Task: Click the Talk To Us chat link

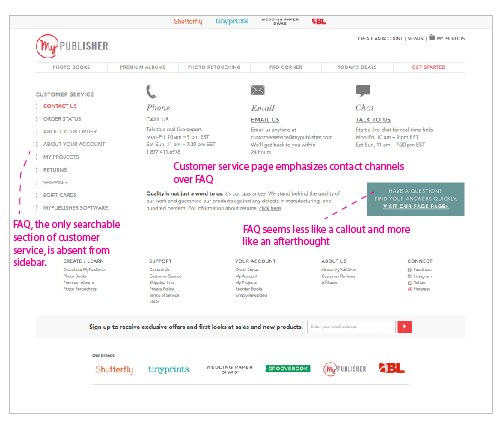Action: [373, 120]
